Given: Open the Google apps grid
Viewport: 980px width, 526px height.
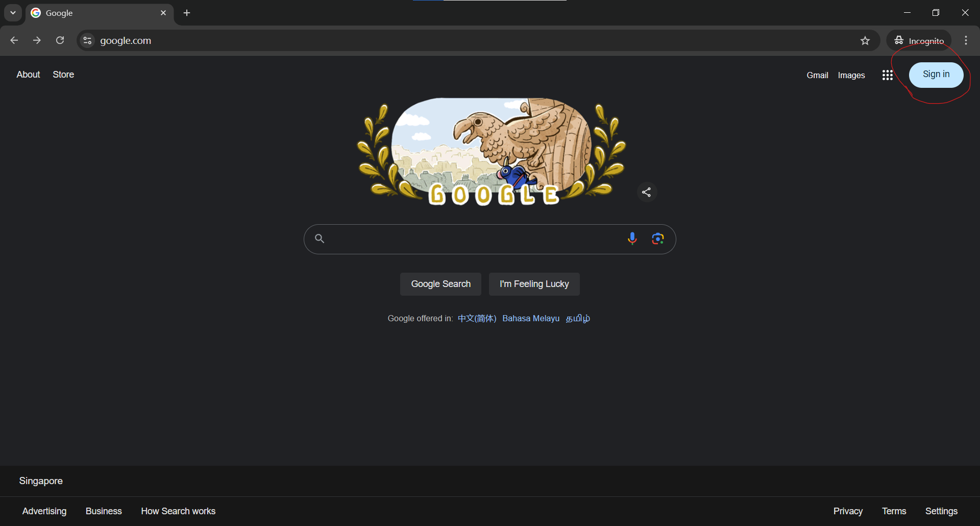Looking at the screenshot, I should [x=887, y=75].
